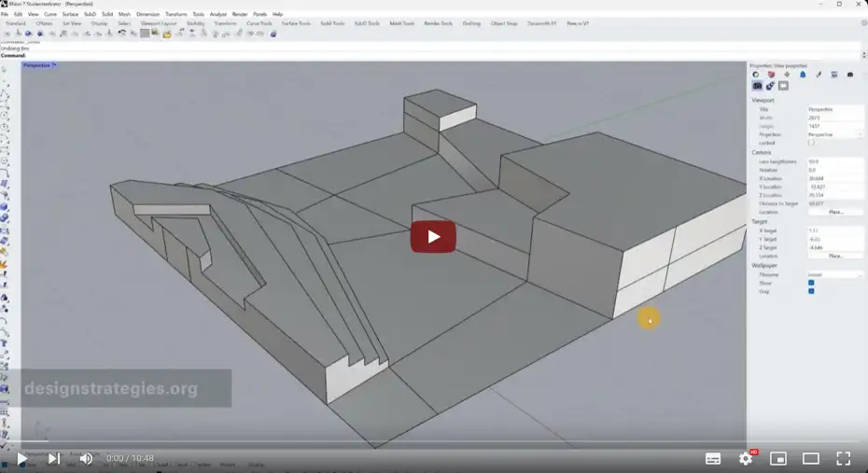This screenshot has width=868, height=473.
Task: Switch to the Solid Tools tab
Action: 332,23
